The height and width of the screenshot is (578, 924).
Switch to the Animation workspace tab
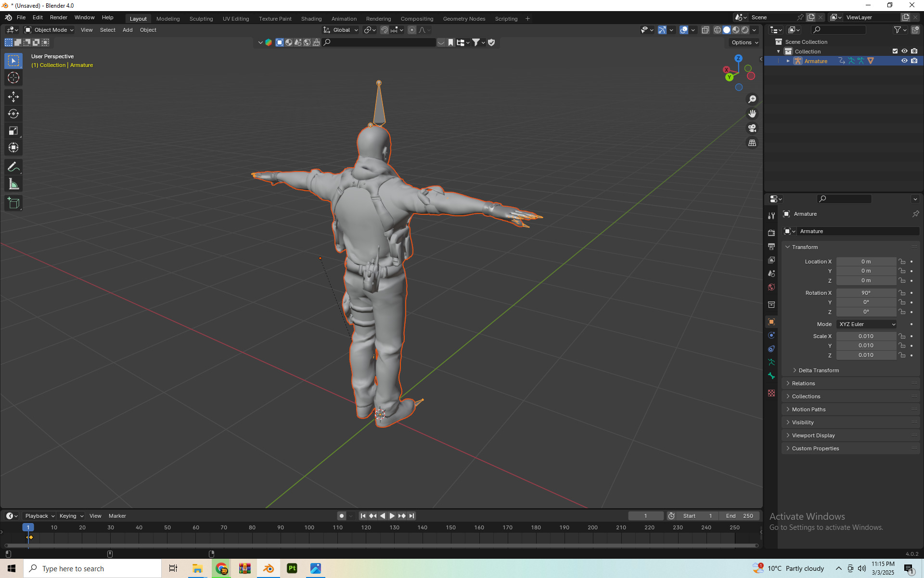[x=344, y=19]
